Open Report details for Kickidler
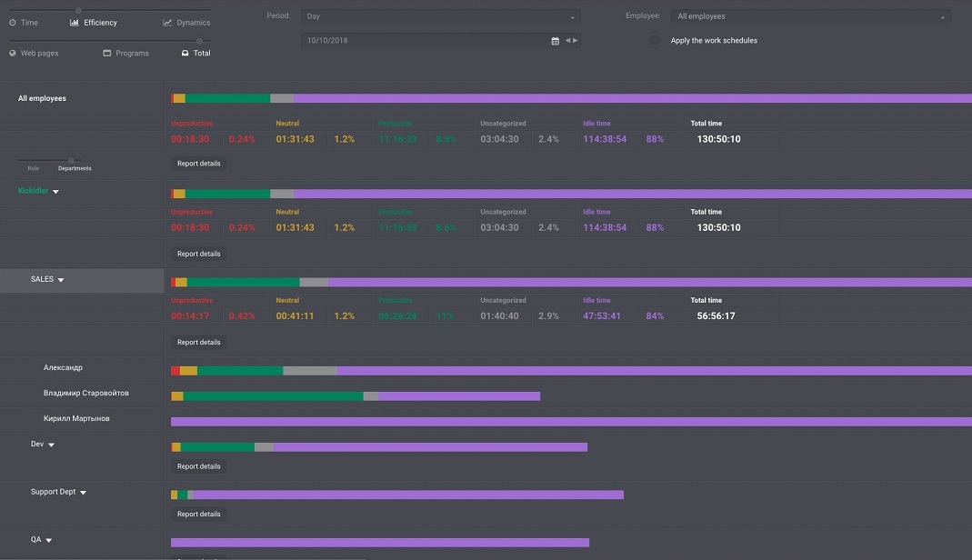The width and height of the screenshot is (972, 560). [x=198, y=254]
